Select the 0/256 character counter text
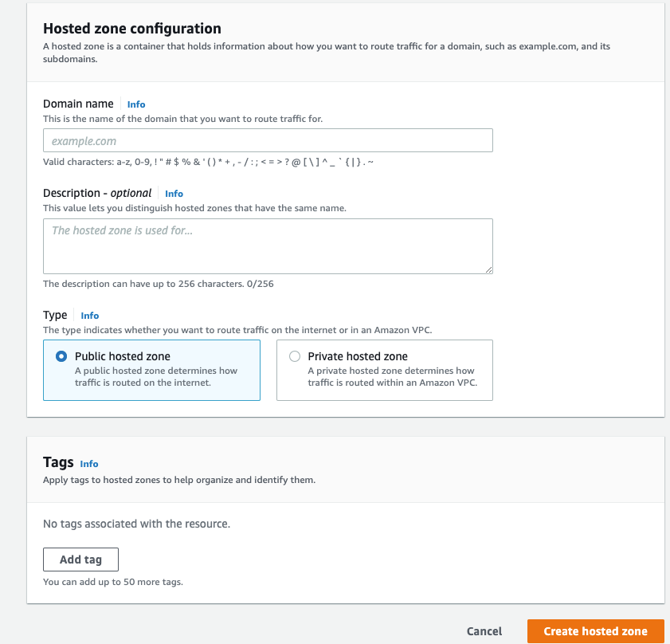Image resolution: width=670 pixels, height=644 pixels. (261, 284)
